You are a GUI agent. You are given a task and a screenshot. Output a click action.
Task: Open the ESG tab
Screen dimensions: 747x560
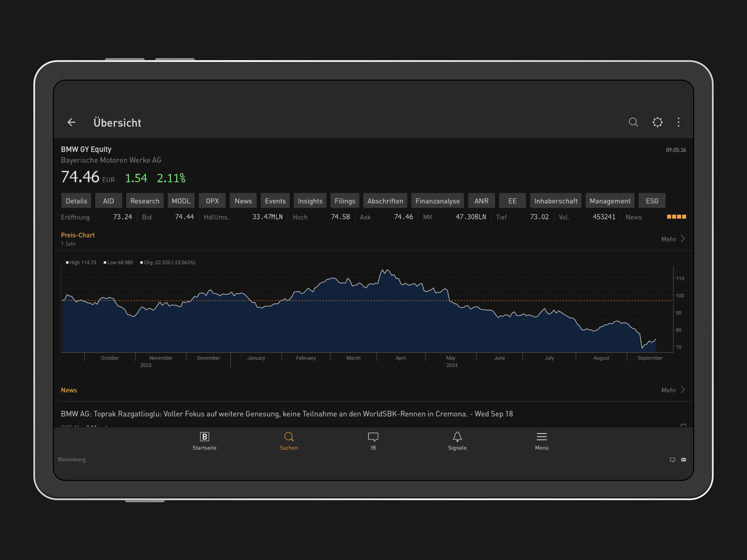click(x=652, y=201)
